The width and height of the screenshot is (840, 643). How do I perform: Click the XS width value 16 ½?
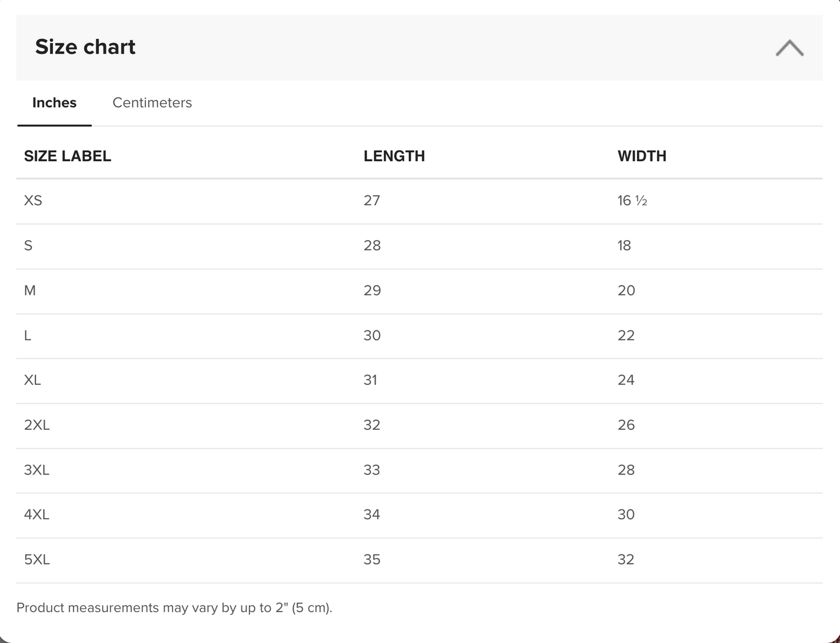632,201
